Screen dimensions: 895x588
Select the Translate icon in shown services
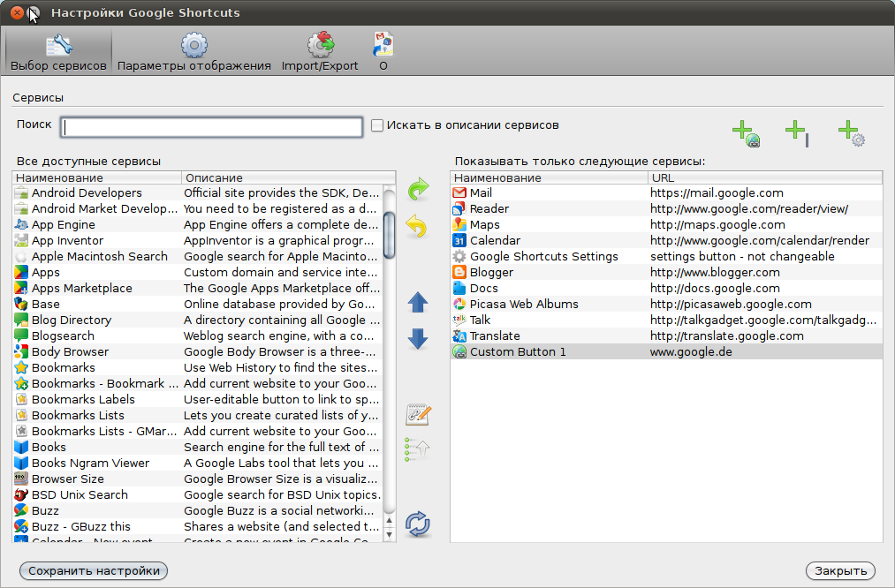459,335
